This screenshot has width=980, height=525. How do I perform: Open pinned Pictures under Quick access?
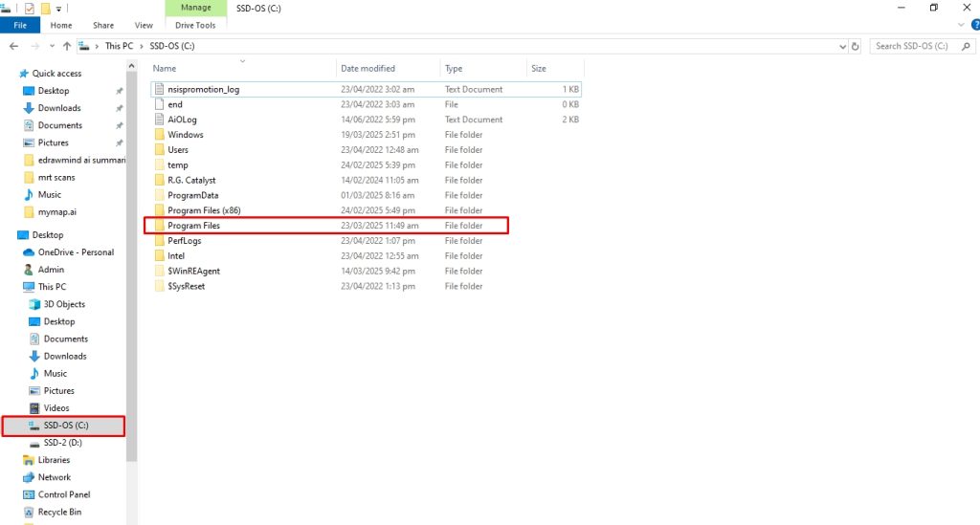click(53, 142)
